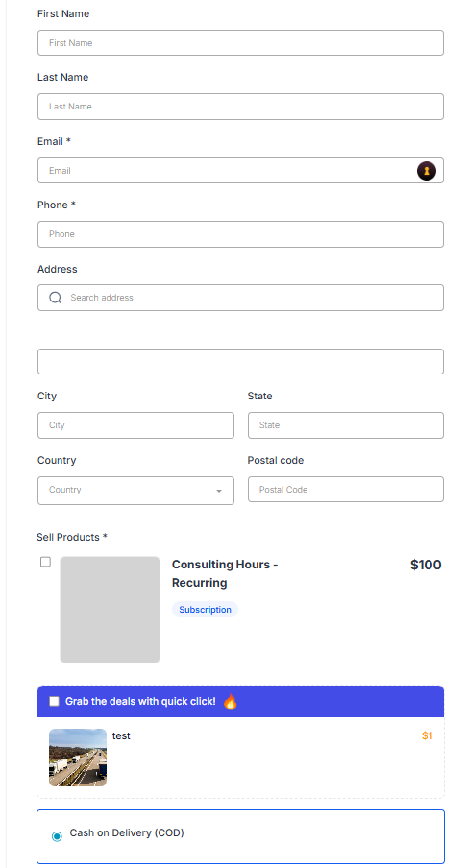This screenshot has width=467, height=868.
Task: Click the Postal Code input field
Action: (346, 490)
